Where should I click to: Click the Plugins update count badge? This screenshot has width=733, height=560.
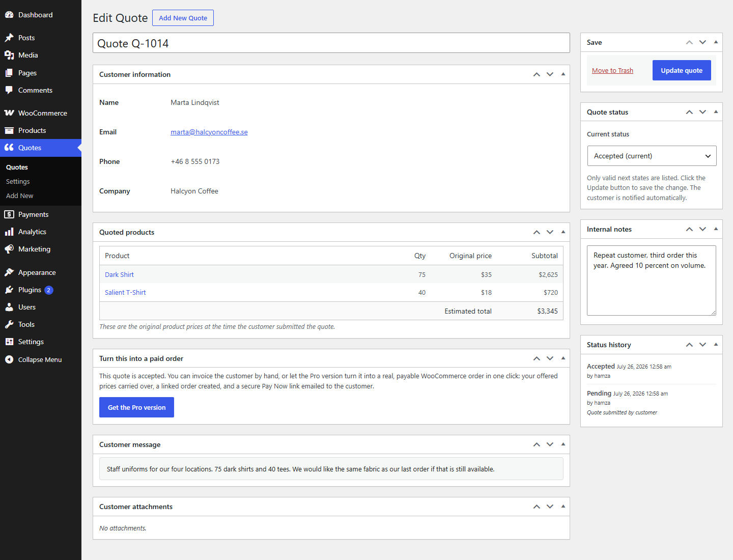click(x=49, y=290)
